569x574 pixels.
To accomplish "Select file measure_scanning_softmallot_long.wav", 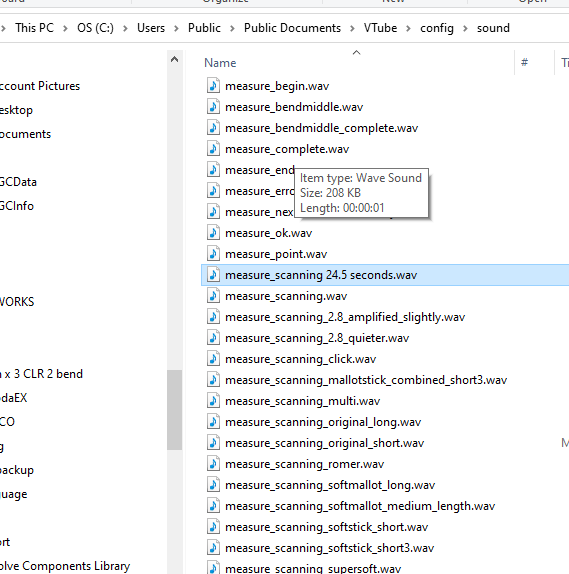I will pos(330,485).
